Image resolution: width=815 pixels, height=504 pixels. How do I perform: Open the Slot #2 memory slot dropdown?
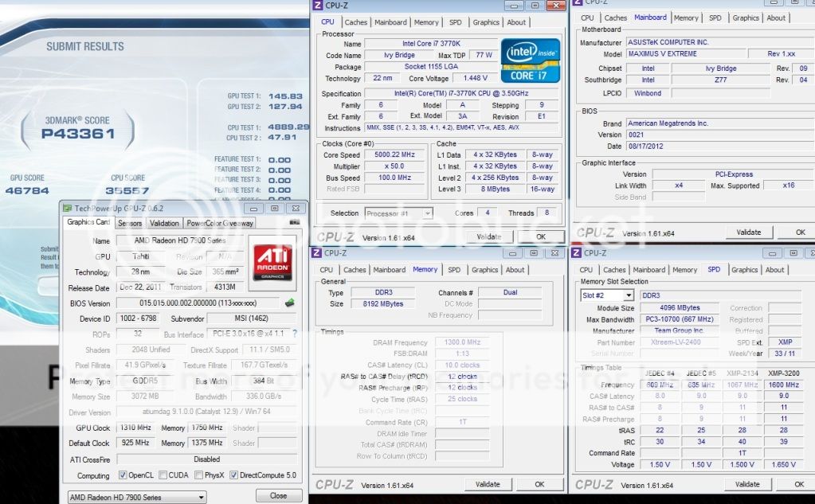606,295
